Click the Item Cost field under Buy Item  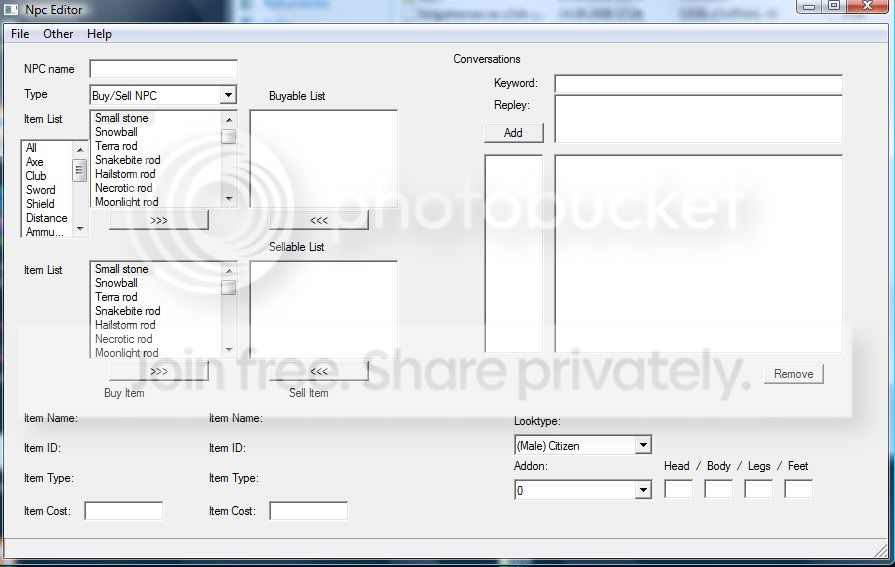(x=123, y=510)
